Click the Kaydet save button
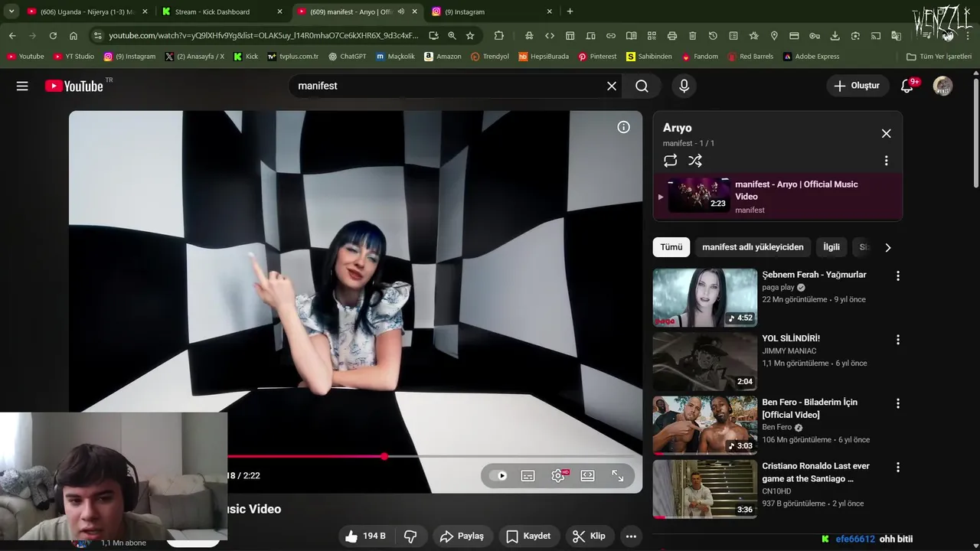This screenshot has width=980, height=551. (528, 536)
